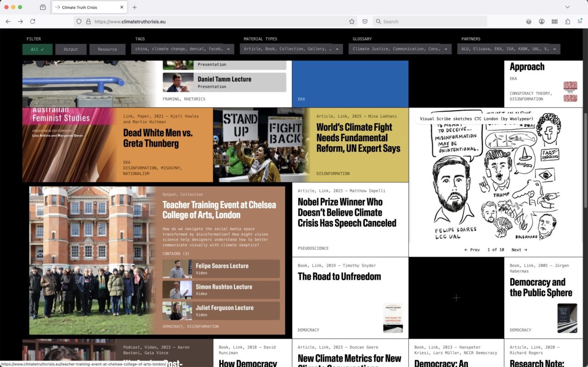Open a new tab with plus icon

(x=135, y=7)
